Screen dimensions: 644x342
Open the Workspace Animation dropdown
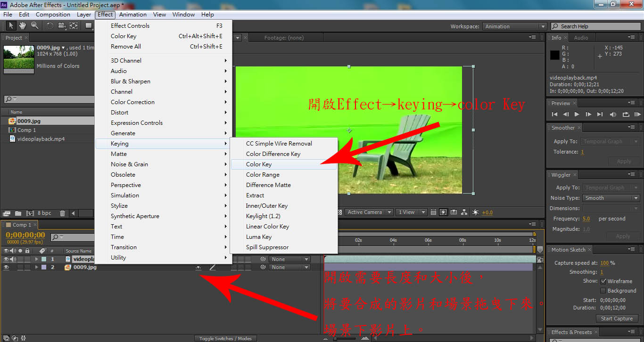click(515, 26)
